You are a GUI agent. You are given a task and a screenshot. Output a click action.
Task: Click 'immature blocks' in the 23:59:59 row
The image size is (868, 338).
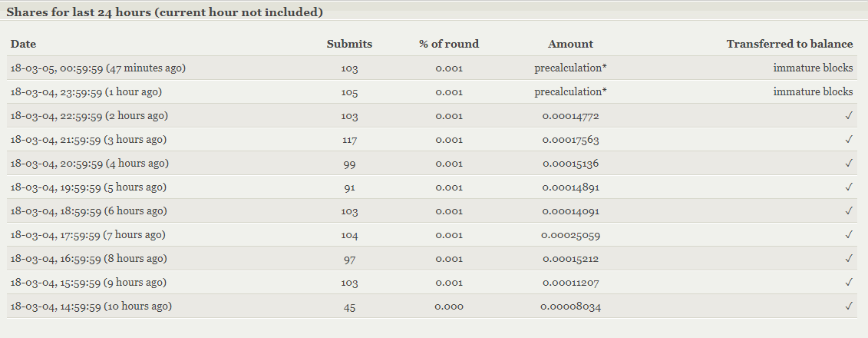[813, 92]
